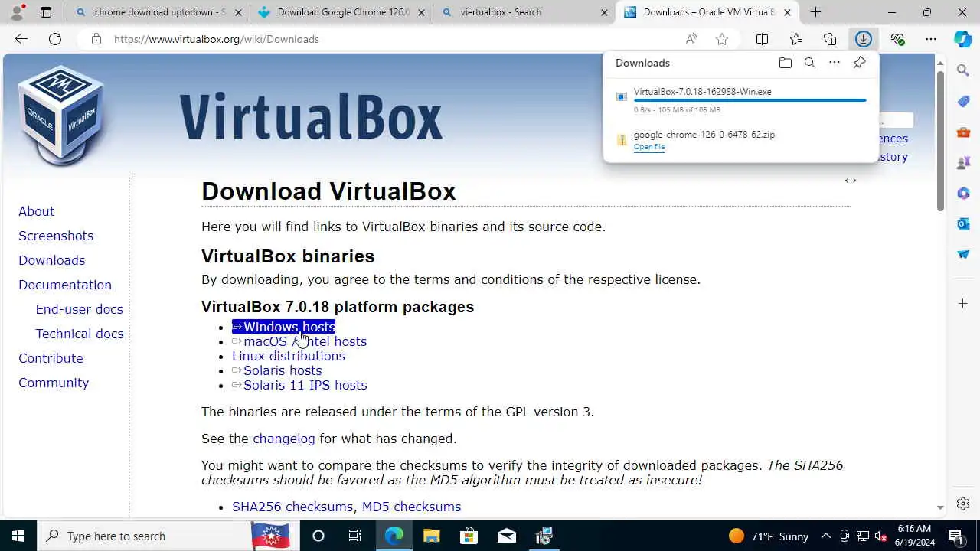Launch Copilot from the top-right icon

963,39
